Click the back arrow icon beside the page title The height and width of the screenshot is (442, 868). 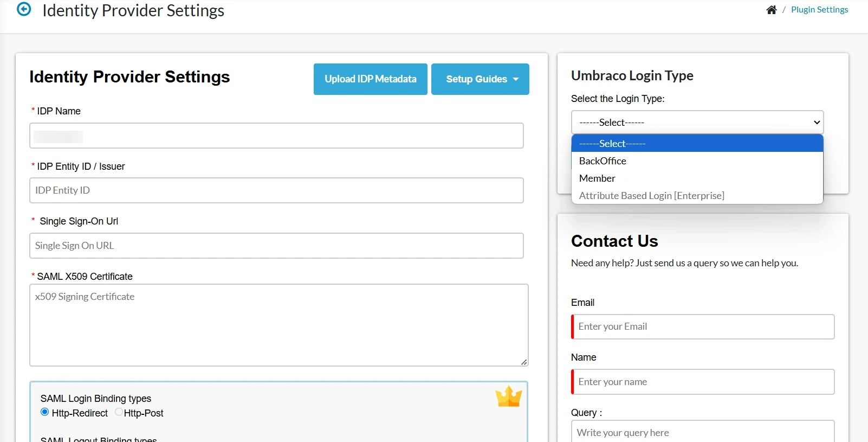(24, 9)
